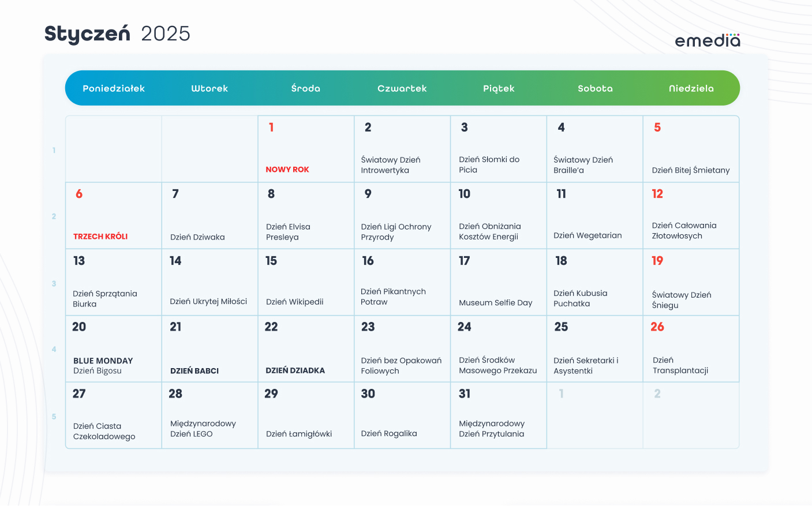Click the emedia logo
This screenshot has width=812, height=506.
707,40
